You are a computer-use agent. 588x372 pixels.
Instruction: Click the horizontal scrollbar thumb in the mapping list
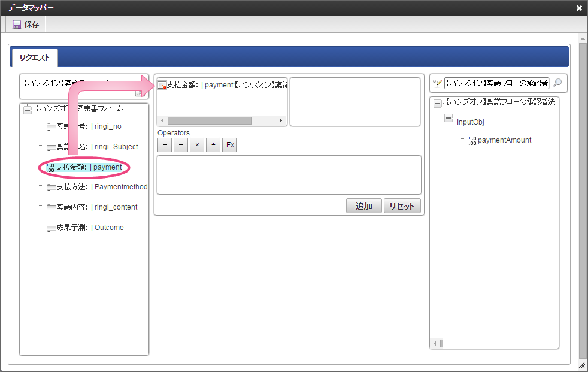coord(210,121)
